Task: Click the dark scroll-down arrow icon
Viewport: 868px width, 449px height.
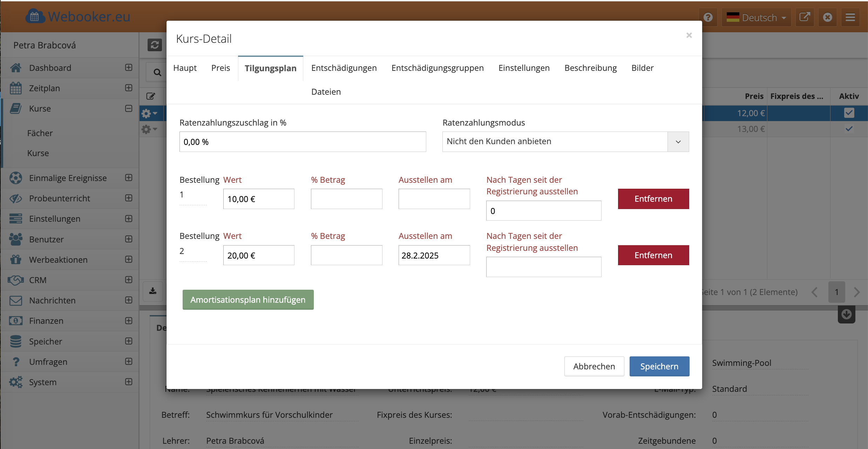Action: point(846,314)
